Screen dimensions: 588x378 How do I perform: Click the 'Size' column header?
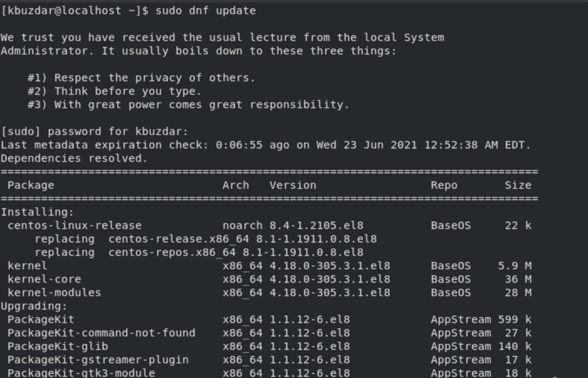pos(518,185)
